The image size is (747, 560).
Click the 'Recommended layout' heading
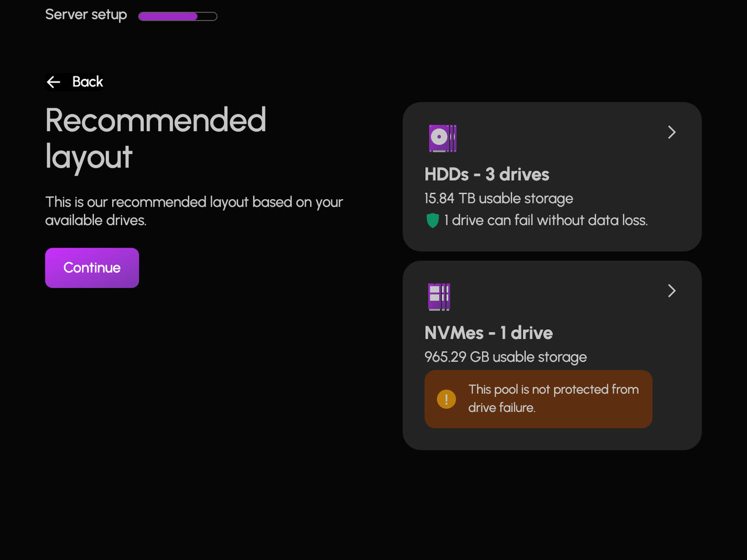click(x=156, y=138)
